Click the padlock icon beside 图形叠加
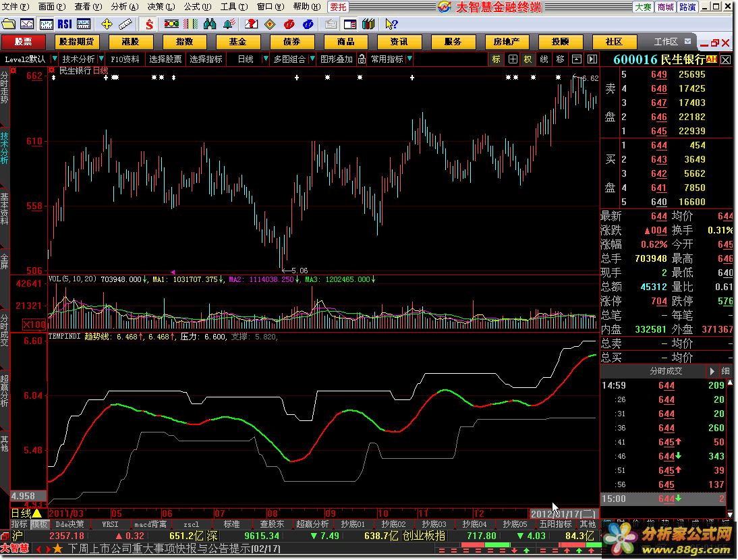This screenshot has width=738, height=560. point(362,59)
